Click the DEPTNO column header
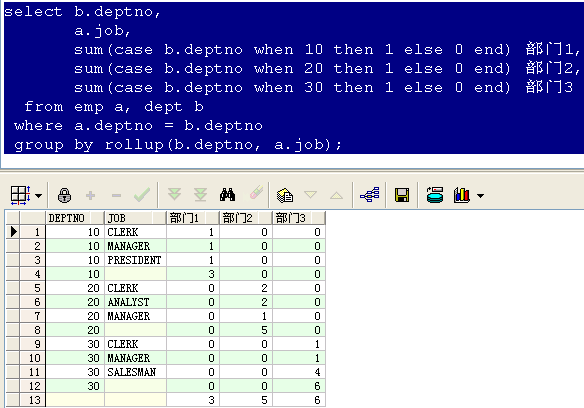The image size is (584, 408). point(75,218)
